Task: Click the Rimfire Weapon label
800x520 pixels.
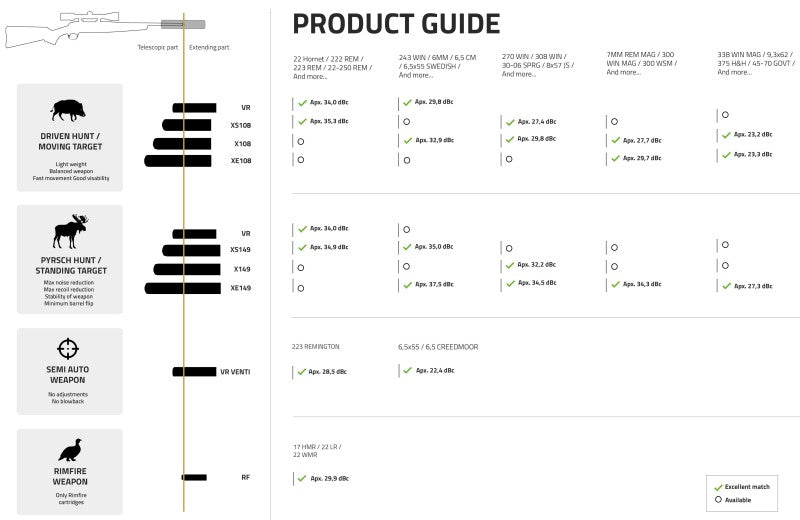Action: (x=69, y=476)
